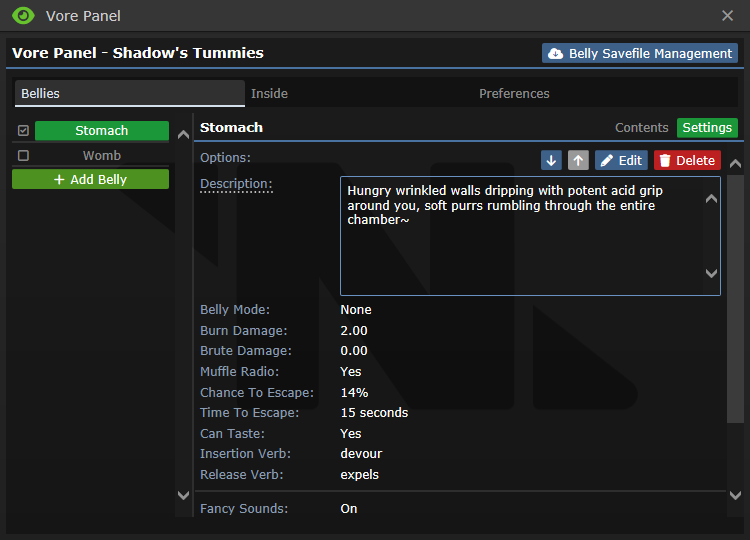Click the Chance To Escape value 14%
The width and height of the screenshot is (750, 540).
point(354,393)
